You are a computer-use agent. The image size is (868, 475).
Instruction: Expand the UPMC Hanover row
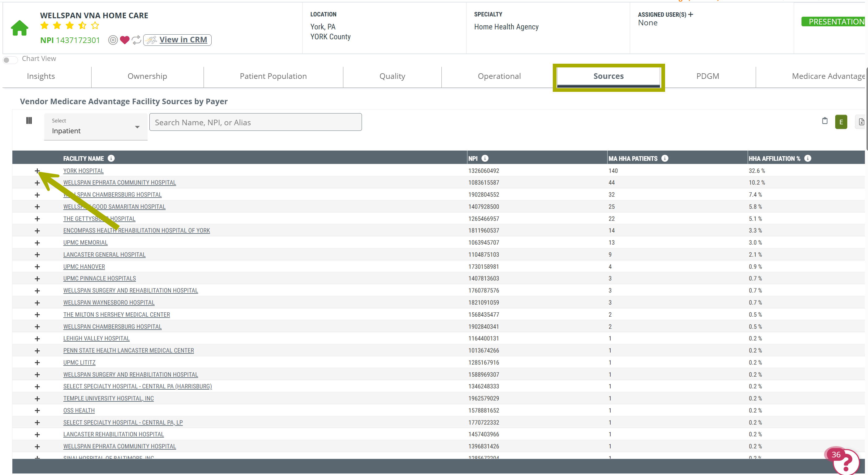tap(37, 267)
